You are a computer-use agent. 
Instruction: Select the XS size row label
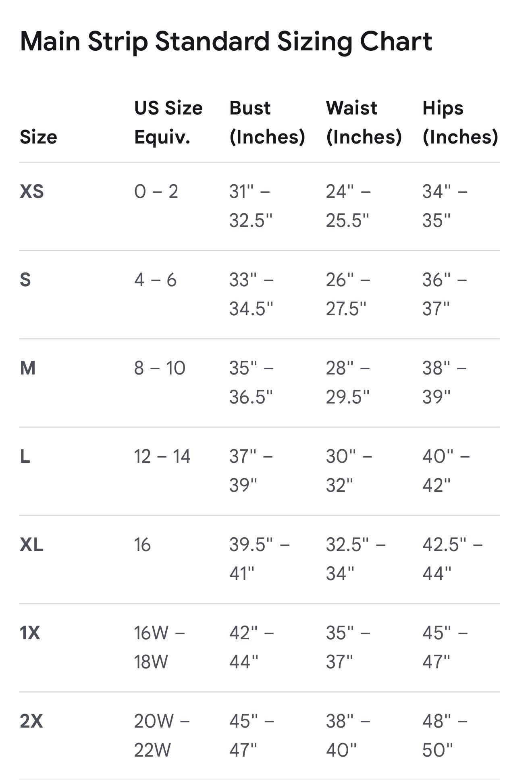coord(32,191)
